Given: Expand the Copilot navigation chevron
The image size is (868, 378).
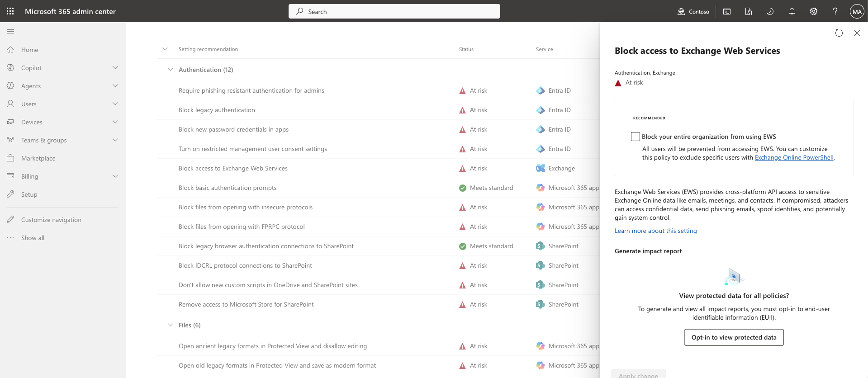Looking at the screenshot, I should (x=115, y=68).
